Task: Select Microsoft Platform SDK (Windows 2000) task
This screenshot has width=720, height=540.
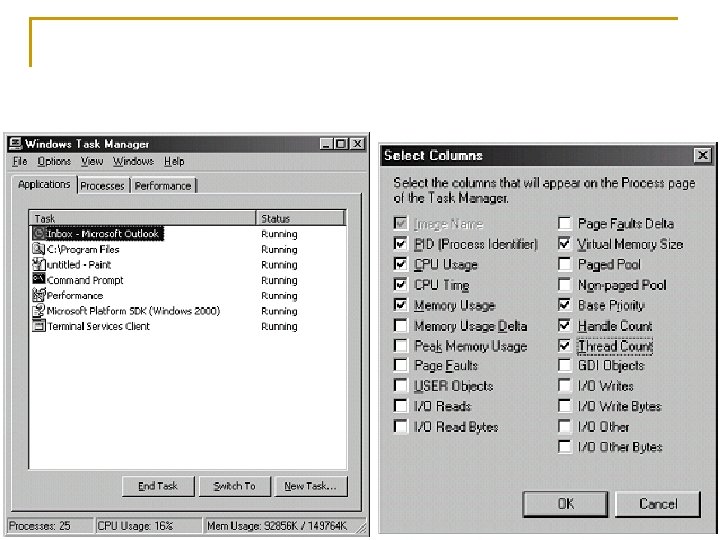Action: point(187,311)
